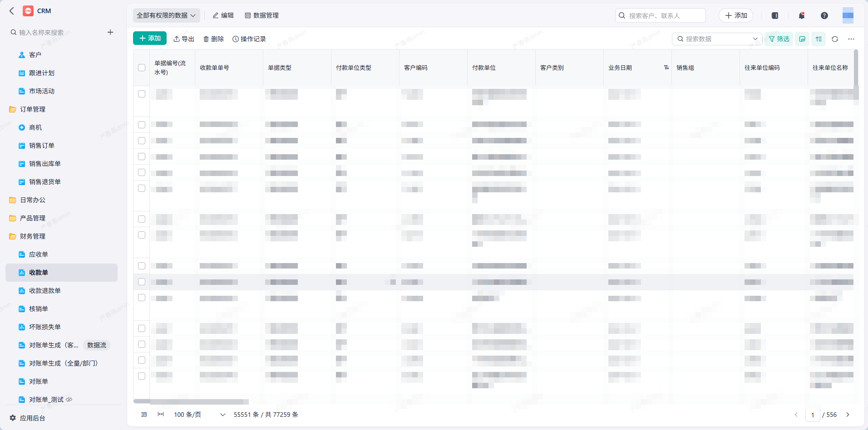Image resolution: width=868 pixels, height=430 pixels.
Task: Toggle the eye icon beside 对账单_测试
Action: click(x=69, y=400)
